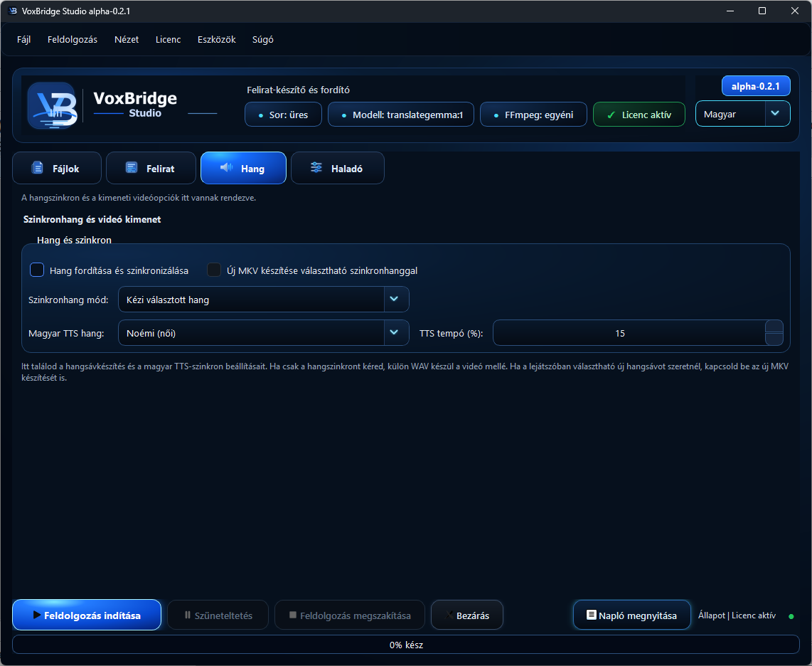Click the Haladó tab sliders icon

click(316, 167)
